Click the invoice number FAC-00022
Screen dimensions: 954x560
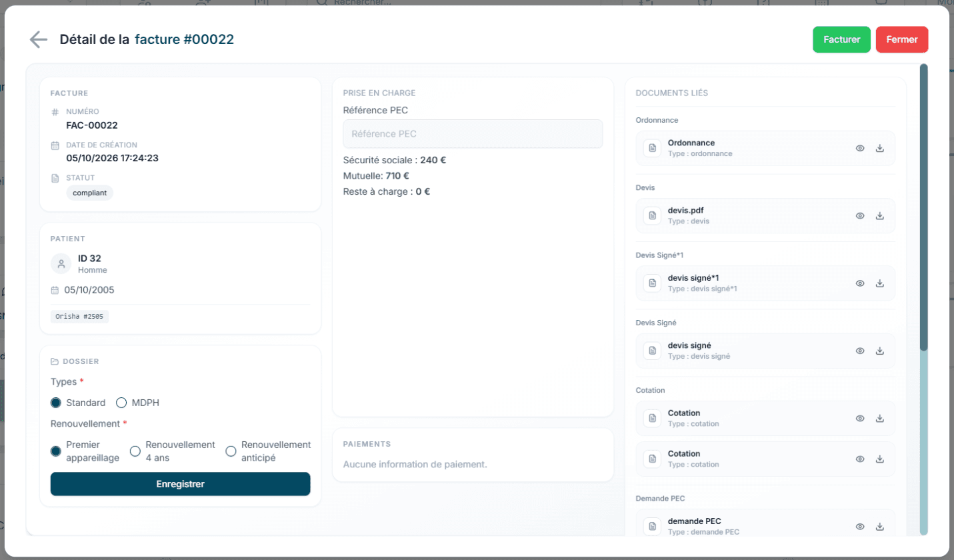coord(92,125)
